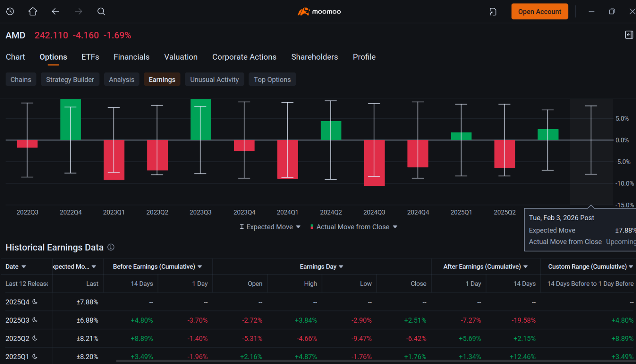Viewport: 636px width, 364px height.
Task: Click AMD ticker symbol
Action: pyautogui.click(x=16, y=35)
